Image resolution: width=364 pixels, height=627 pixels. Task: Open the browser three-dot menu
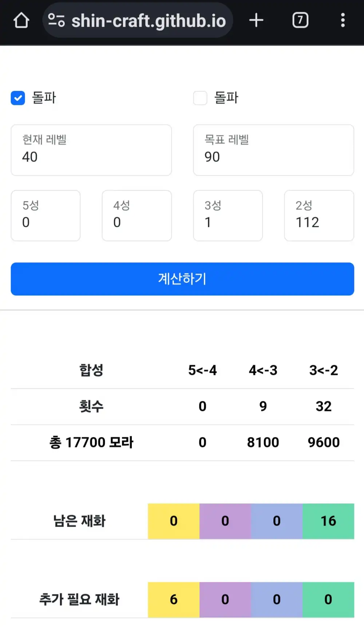click(343, 20)
